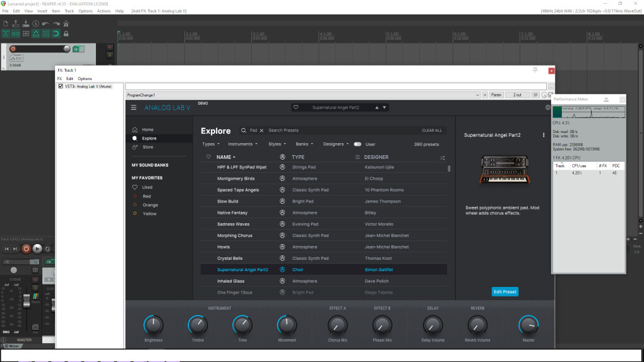Image resolution: width=644 pixels, height=362 pixels.
Task: Click CLEAR ALL filters
Action: point(432,131)
